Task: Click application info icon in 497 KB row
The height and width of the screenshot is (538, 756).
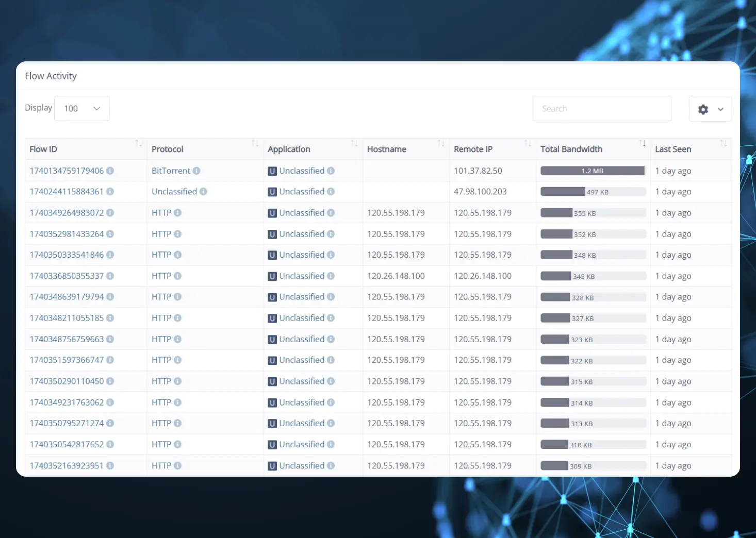Action: (x=331, y=192)
